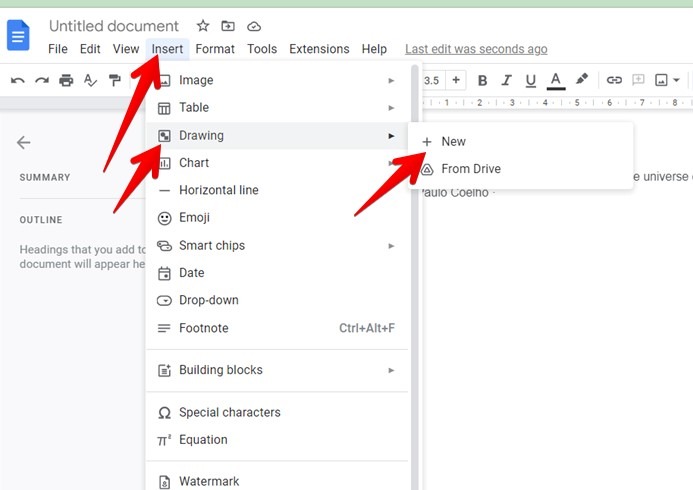Close the Insert menu
Viewport: 693px width, 490px height.
[x=167, y=49]
